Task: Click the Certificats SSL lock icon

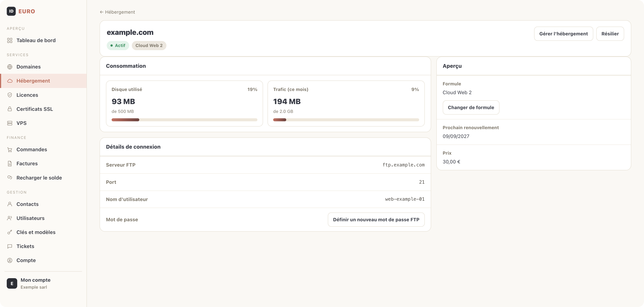Action: pyautogui.click(x=10, y=109)
